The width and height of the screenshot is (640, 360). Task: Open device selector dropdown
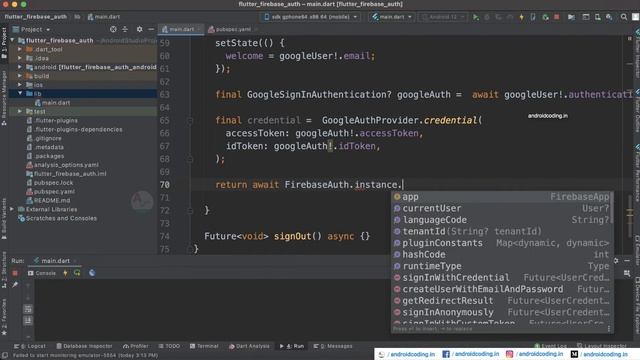[x=311, y=17]
